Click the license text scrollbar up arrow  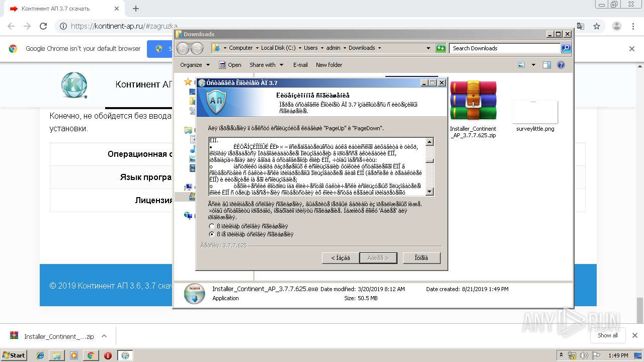(429, 142)
